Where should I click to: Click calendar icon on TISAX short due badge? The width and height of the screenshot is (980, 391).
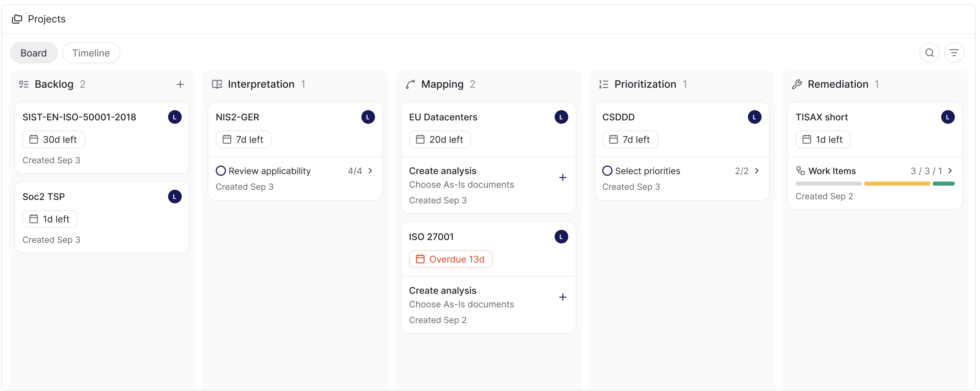point(806,139)
